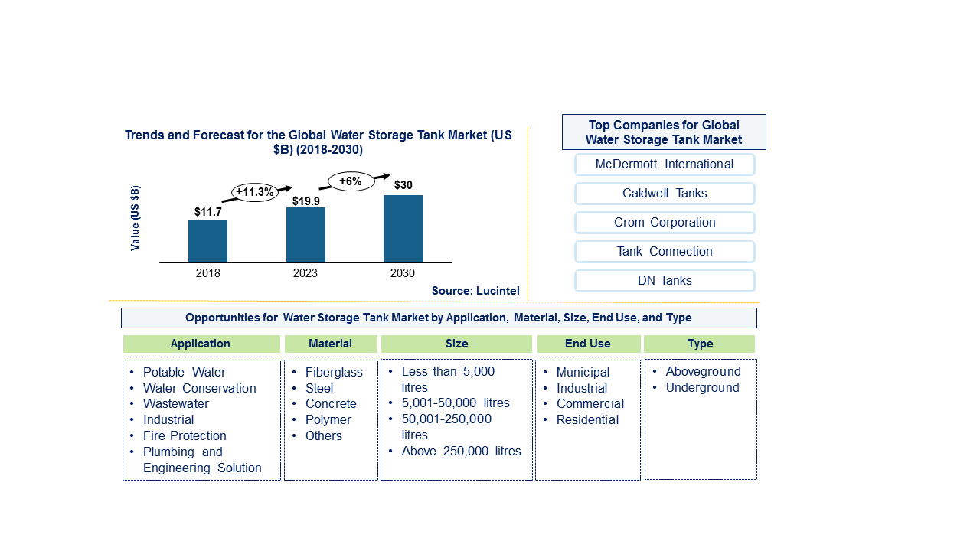Image resolution: width=980 pixels, height=551 pixels.
Task: Click the 2030 axis label
Action: point(403,273)
